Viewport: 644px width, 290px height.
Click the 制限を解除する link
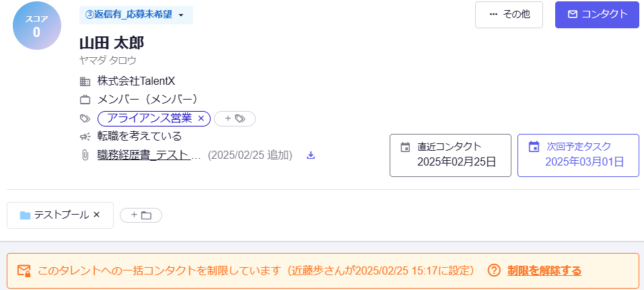click(544, 270)
